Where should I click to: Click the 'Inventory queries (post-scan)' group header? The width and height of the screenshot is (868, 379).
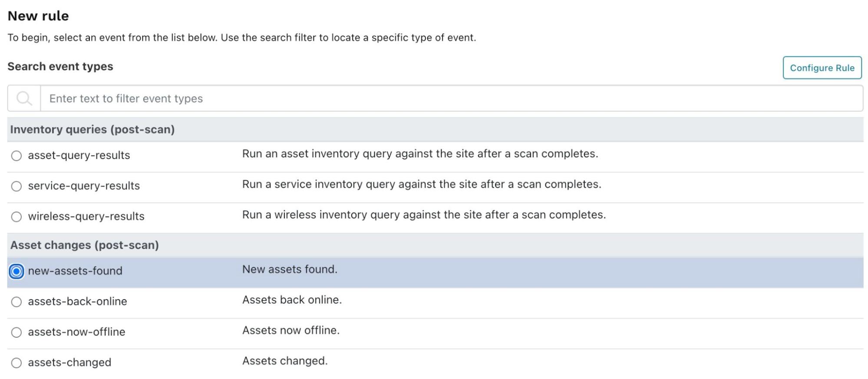pos(92,130)
